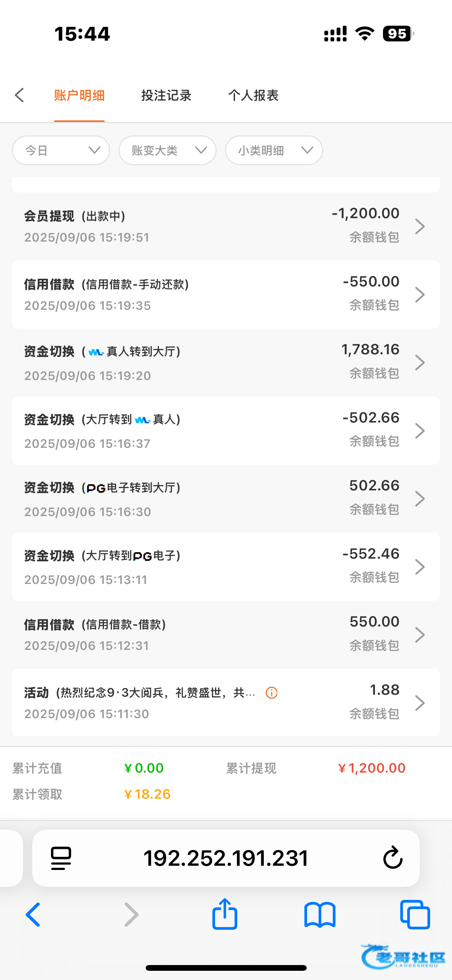Tap the 192.252.191.231 address field
This screenshot has width=452, height=980.
tap(225, 858)
